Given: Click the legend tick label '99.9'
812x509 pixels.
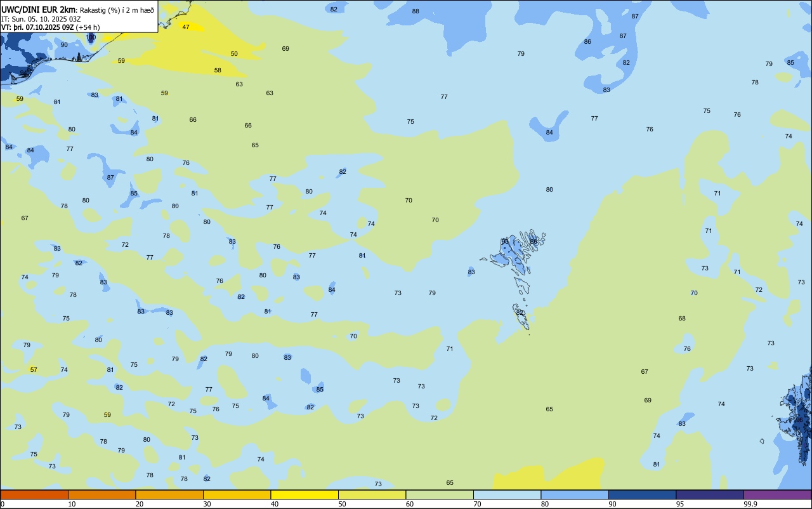Looking at the screenshot, I should [750, 504].
